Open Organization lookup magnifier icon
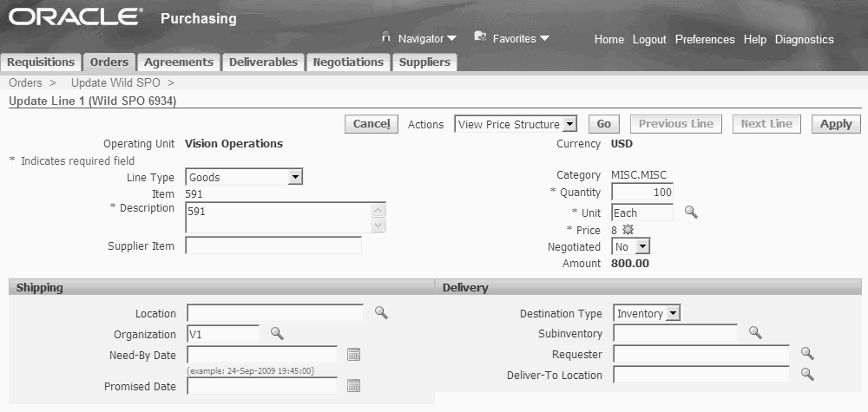The width and height of the screenshot is (868, 412). point(277,333)
